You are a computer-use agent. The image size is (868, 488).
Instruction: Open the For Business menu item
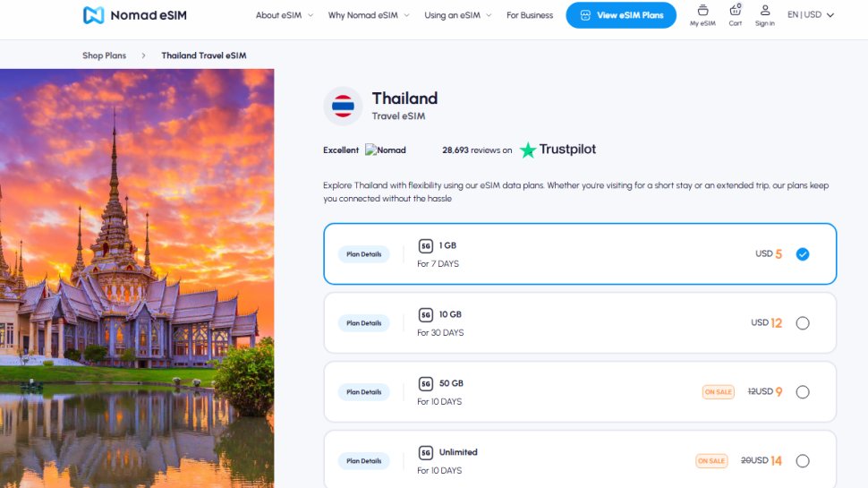click(530, 15)
